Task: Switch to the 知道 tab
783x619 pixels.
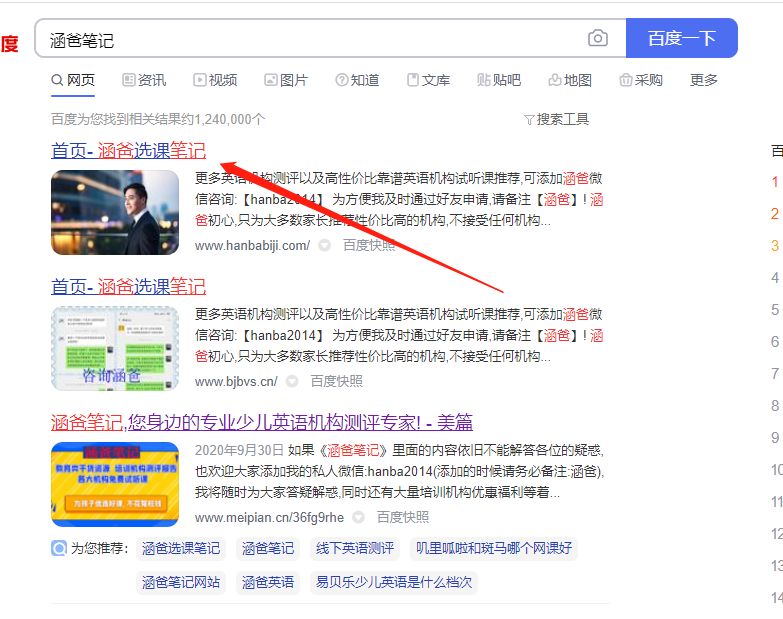Action: click(x=358, y=80)
